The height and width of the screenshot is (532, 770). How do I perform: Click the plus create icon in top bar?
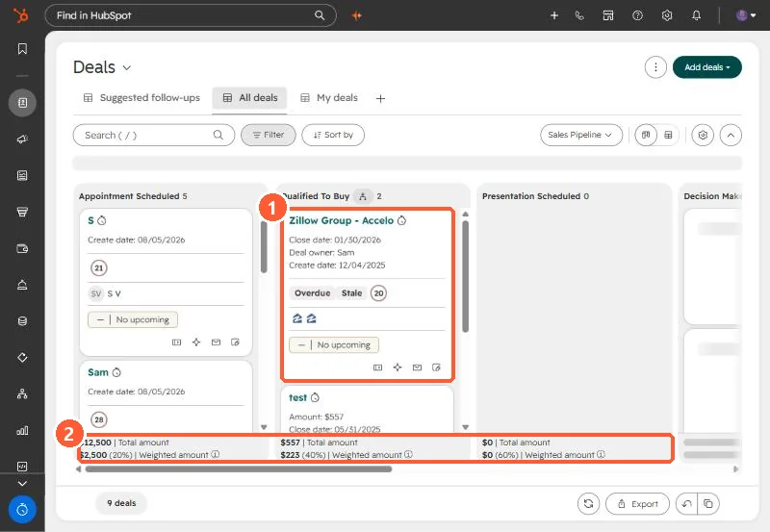(x=554, y=15)
